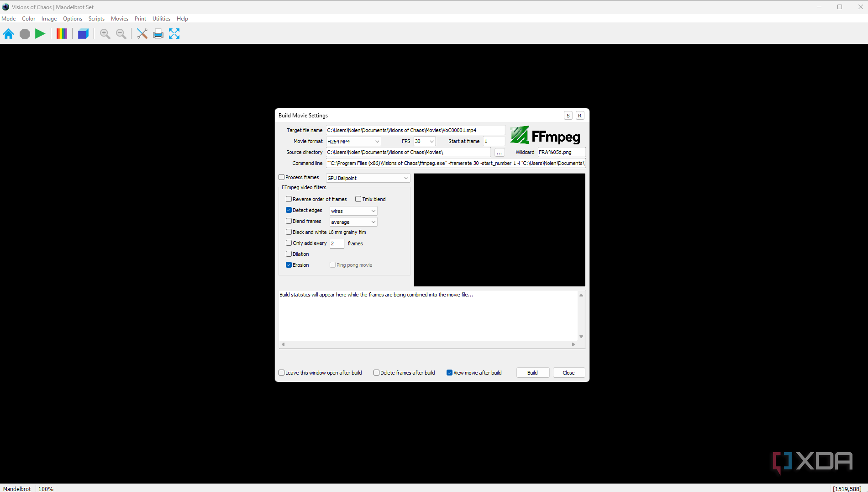The width and height of the screenshot is (868, 492).
Task: Click the blue 3D cube icon
Action: [83, 34]
